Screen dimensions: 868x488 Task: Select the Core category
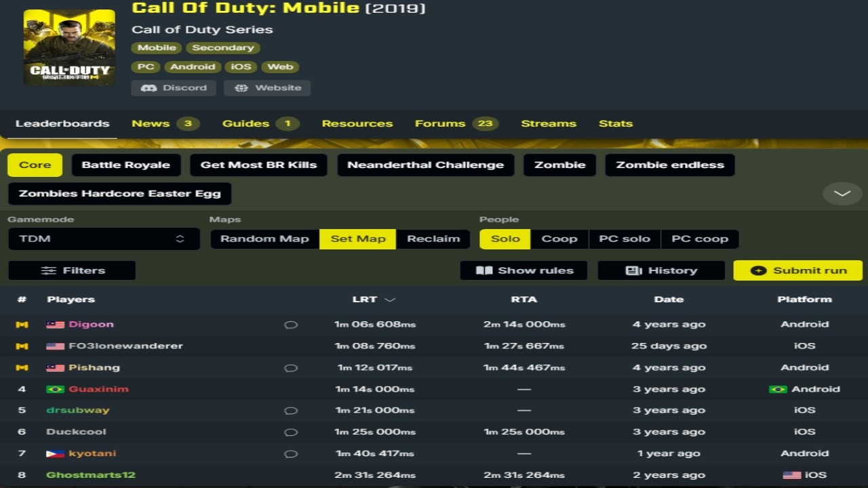[x=35, y=165]
